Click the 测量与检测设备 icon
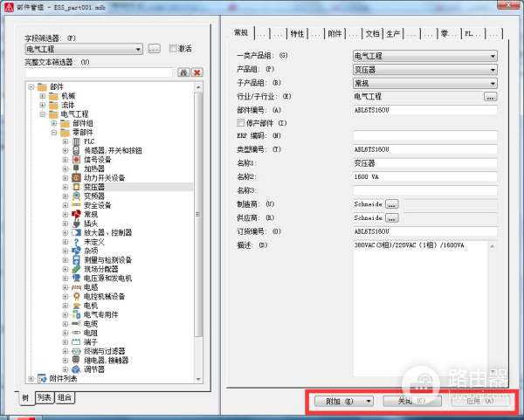Viewport: 524px width, 420px height. (x=76, y=260)
